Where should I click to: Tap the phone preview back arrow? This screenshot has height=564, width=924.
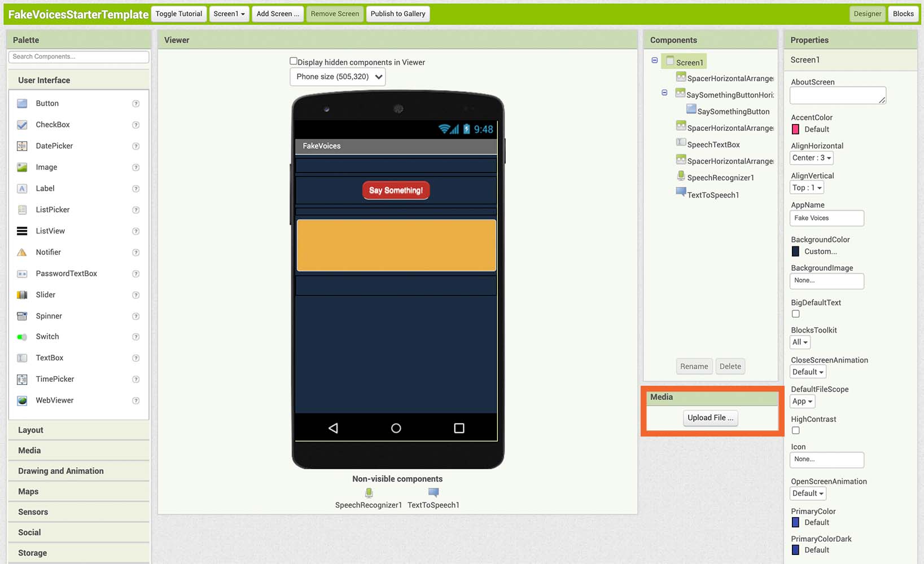333,428
